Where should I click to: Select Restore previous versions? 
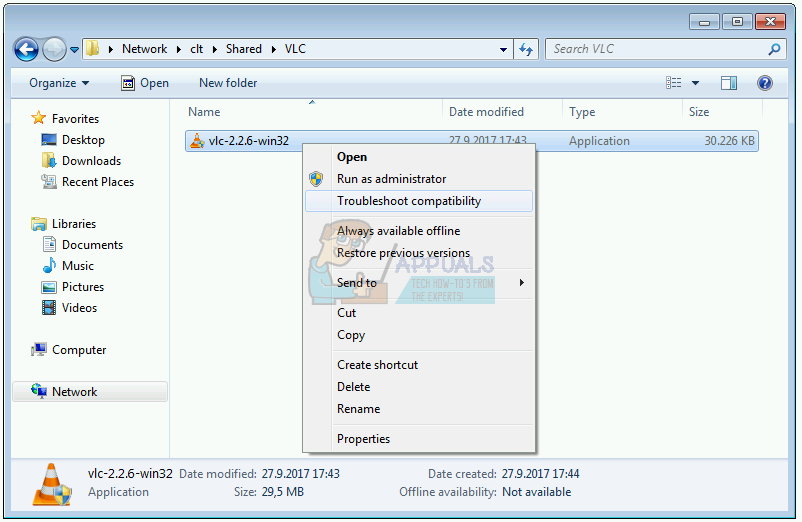(419, 253)
